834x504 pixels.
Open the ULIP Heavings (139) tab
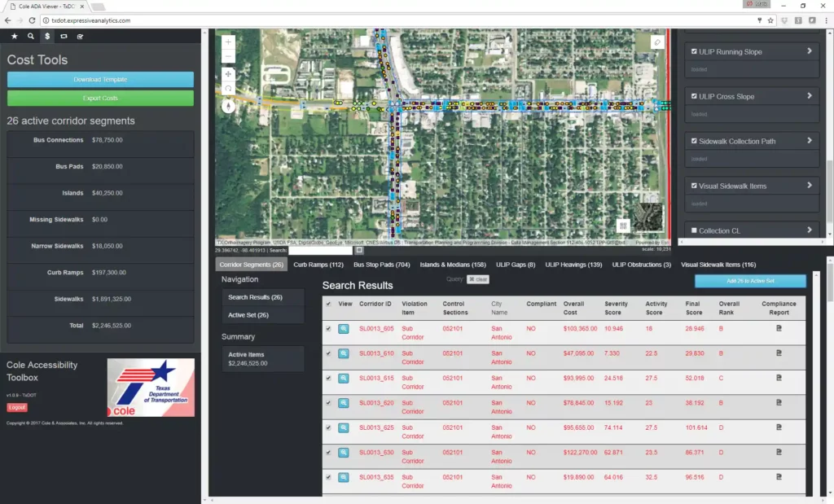coord(573,265)
